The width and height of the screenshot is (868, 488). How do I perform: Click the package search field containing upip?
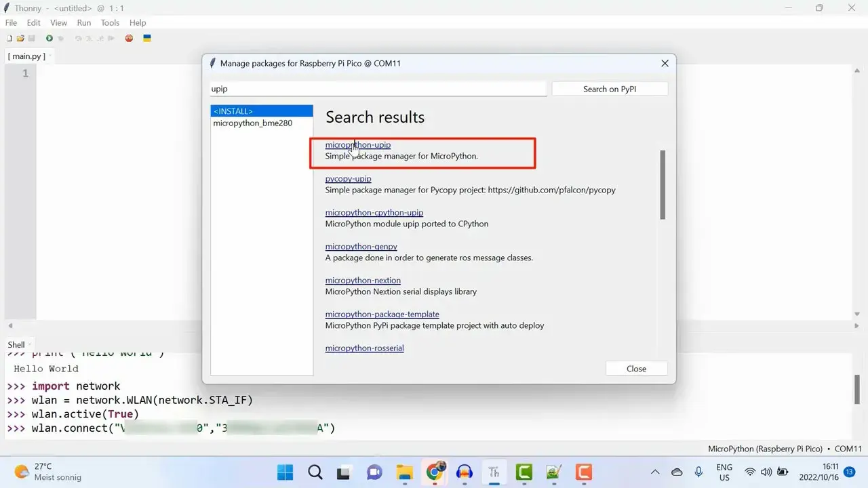[378, 89]
